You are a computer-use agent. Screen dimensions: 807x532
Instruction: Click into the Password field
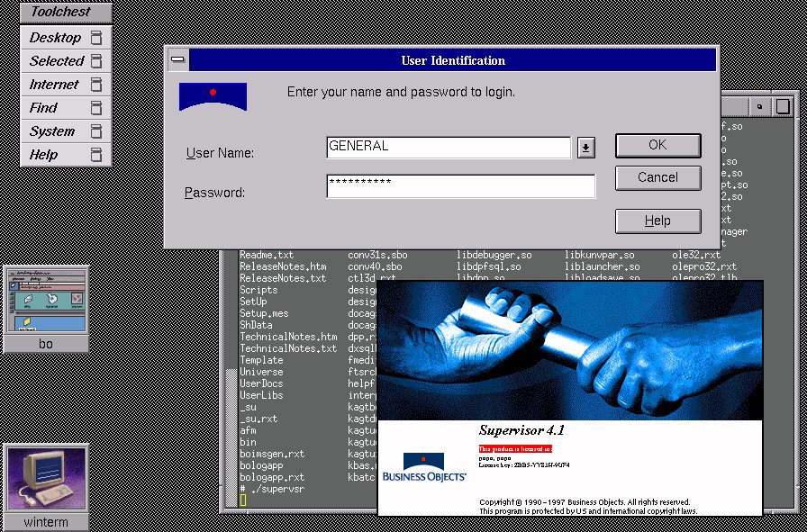(460, 186)
